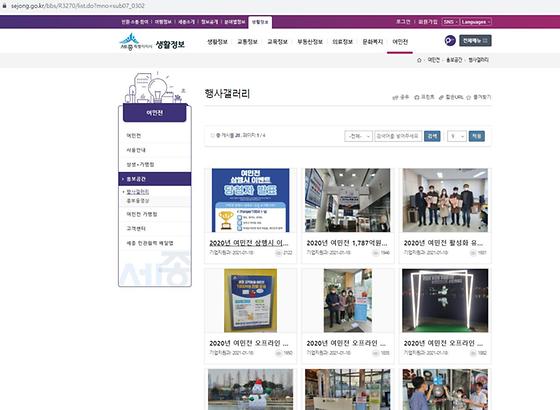Open 교육정보 navigation menu

pyautogui.click(x=278, y=42)
